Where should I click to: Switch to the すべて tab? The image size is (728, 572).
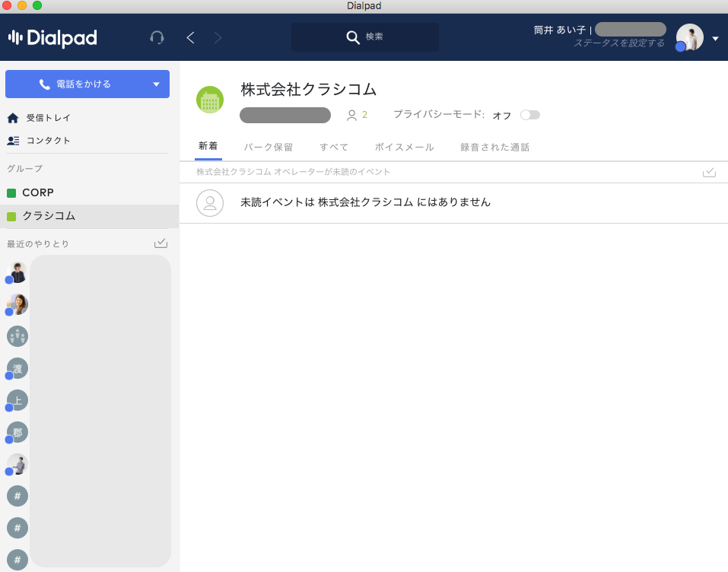tap(334, 147)
